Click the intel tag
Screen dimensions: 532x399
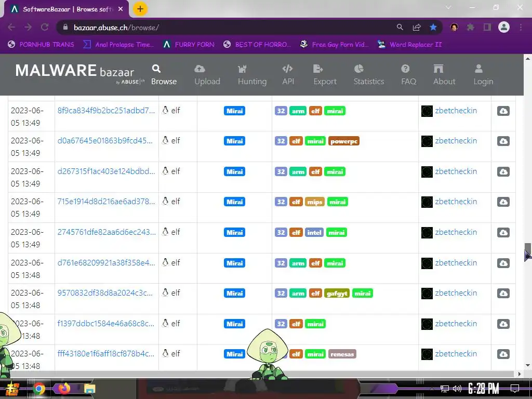314,232
